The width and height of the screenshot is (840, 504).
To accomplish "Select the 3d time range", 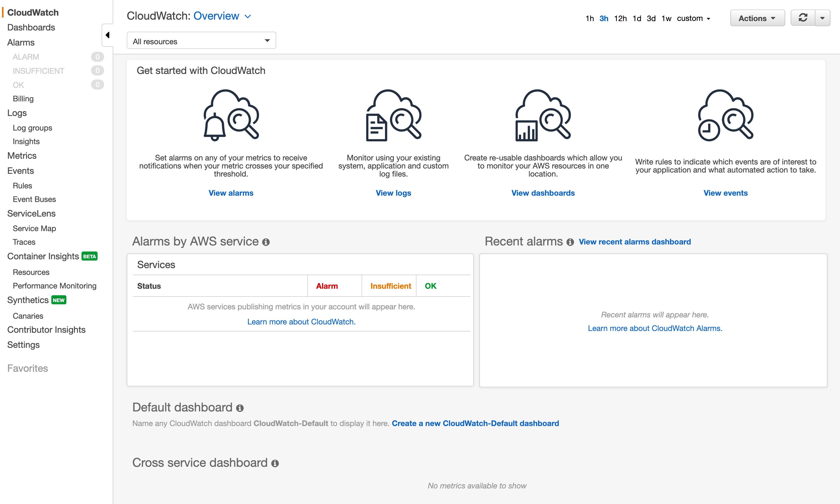I will 651,18.
